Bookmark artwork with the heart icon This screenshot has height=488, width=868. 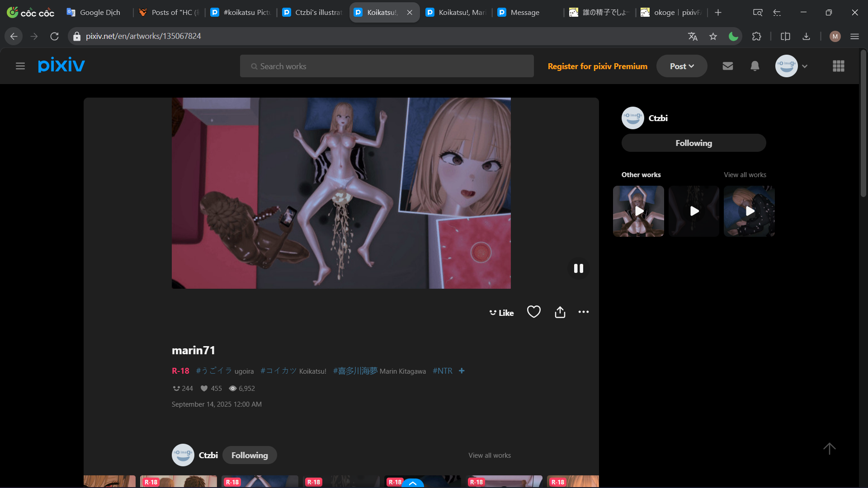tap(534, 312)
